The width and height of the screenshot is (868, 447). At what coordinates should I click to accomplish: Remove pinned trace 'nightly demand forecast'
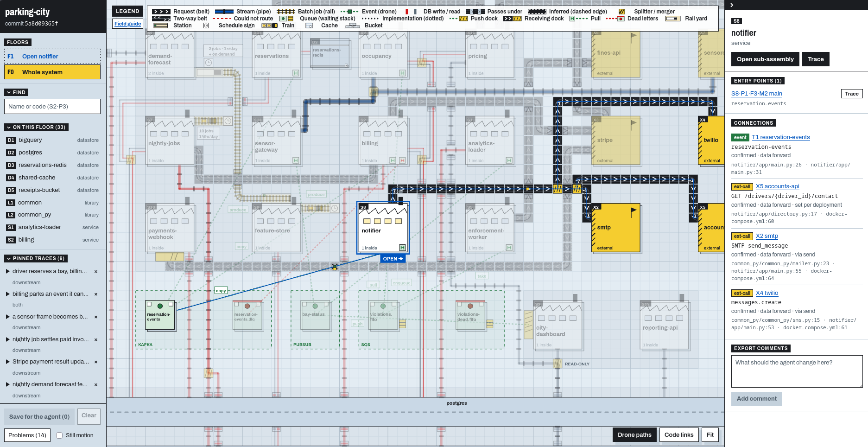pyautogui.click(x=96, y=385)
